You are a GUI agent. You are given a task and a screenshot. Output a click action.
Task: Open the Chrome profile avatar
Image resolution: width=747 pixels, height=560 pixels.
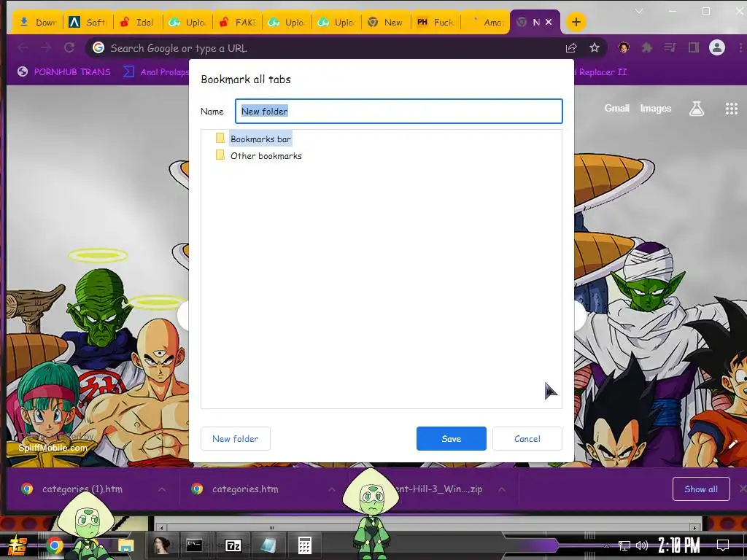[x=717, y=47]
